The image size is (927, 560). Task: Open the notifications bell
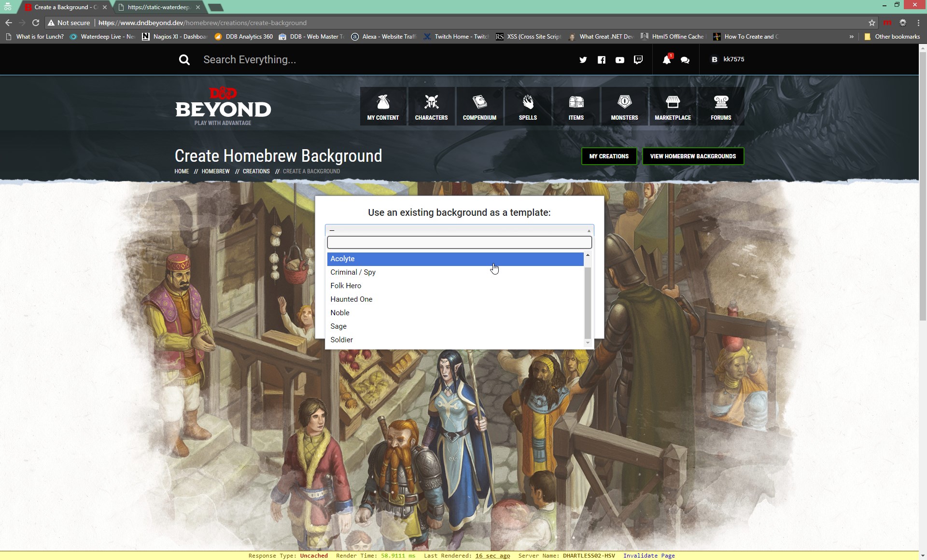[x=667, y=59]
